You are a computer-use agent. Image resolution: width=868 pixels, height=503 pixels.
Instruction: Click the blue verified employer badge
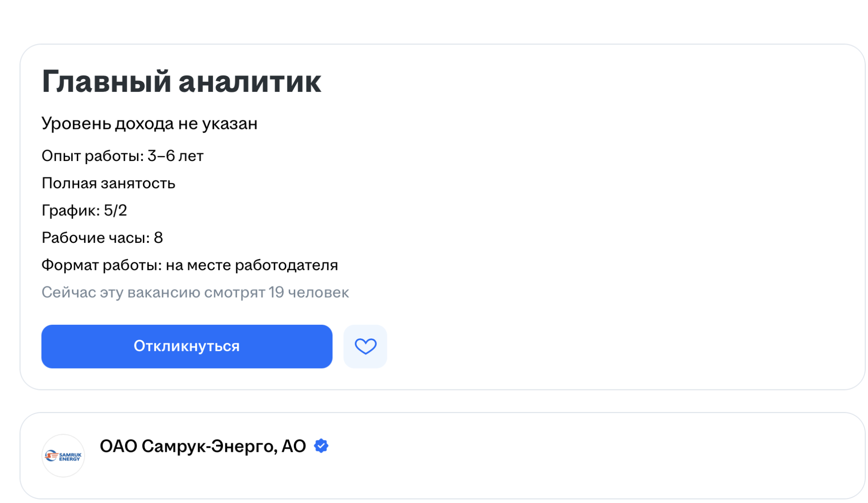click(x=321, y=446)
